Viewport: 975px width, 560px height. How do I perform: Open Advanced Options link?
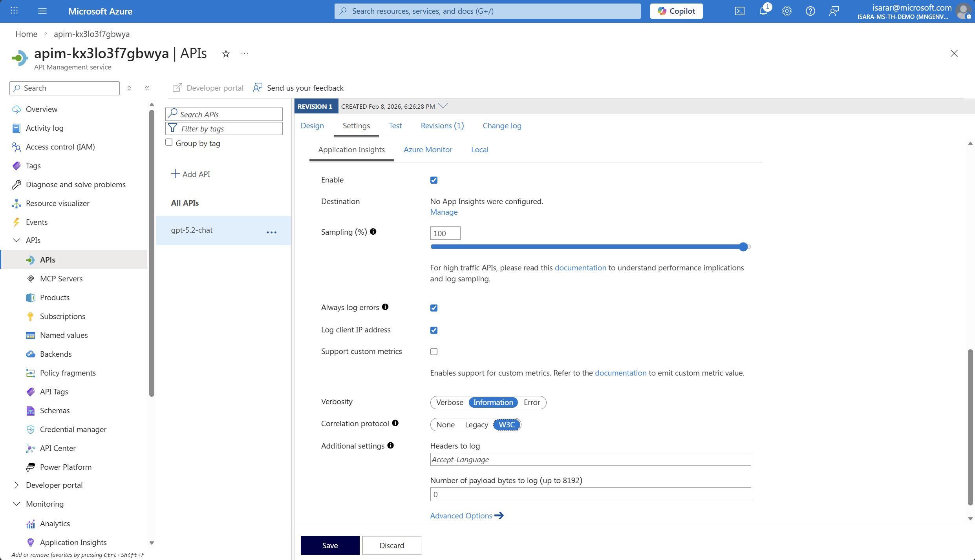pyautogui.click(x=466, y=515)
